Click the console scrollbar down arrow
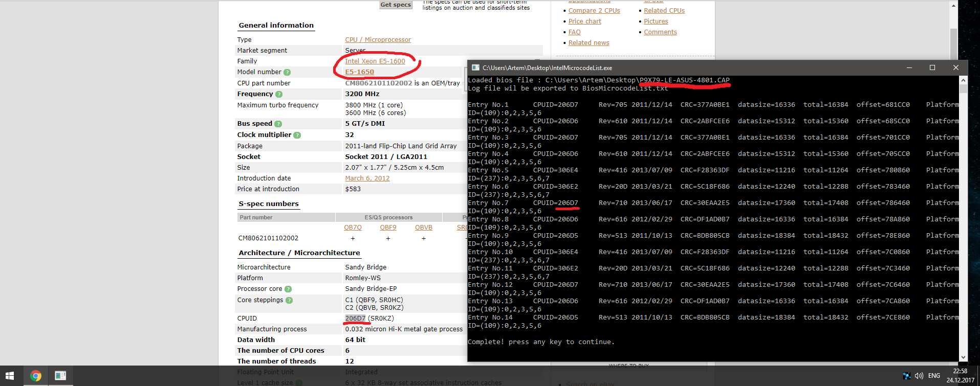The height and width of the screenshot is (386, 980). coord(964,357)
